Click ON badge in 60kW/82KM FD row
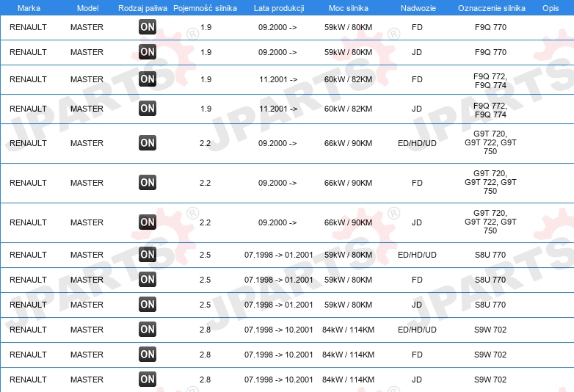 pos(148,79)
